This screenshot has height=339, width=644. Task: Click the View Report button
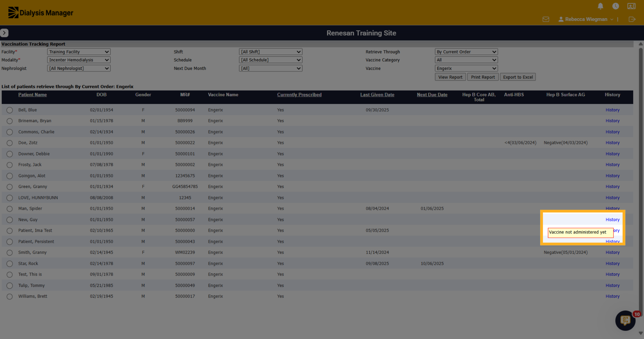coord(450,77)
